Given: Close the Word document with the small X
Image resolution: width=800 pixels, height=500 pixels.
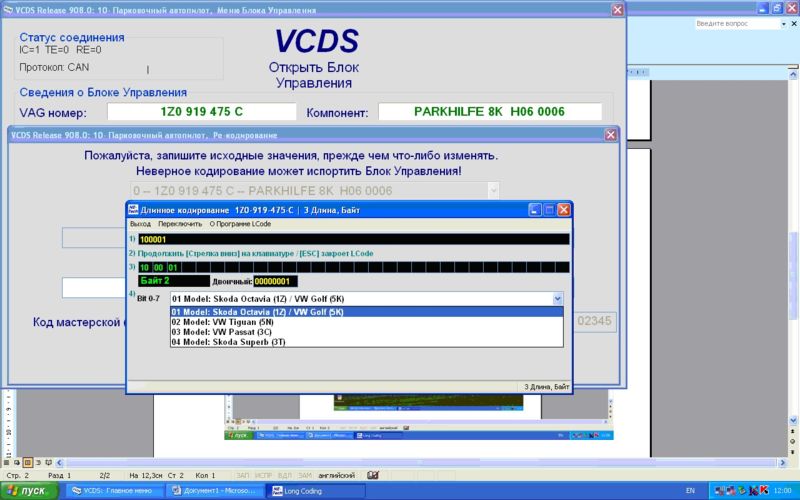Looking at the screenshot, I should tap(794, 23).
